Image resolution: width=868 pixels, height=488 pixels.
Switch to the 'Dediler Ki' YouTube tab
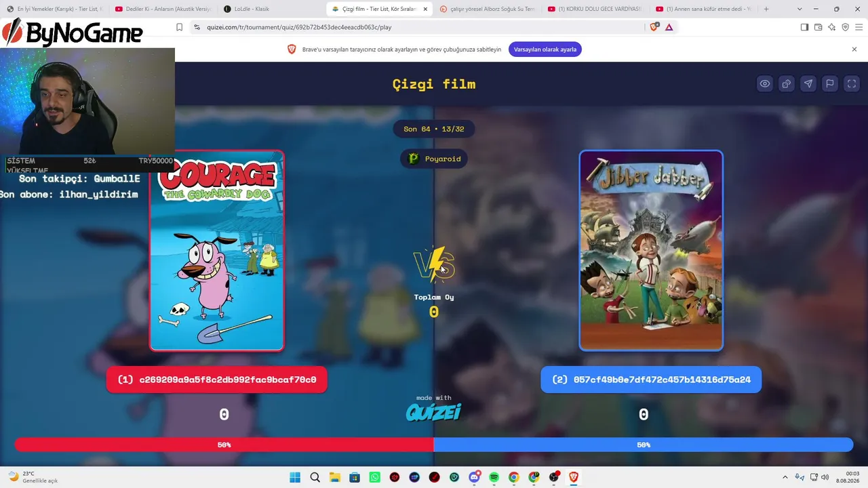point(163,9)
